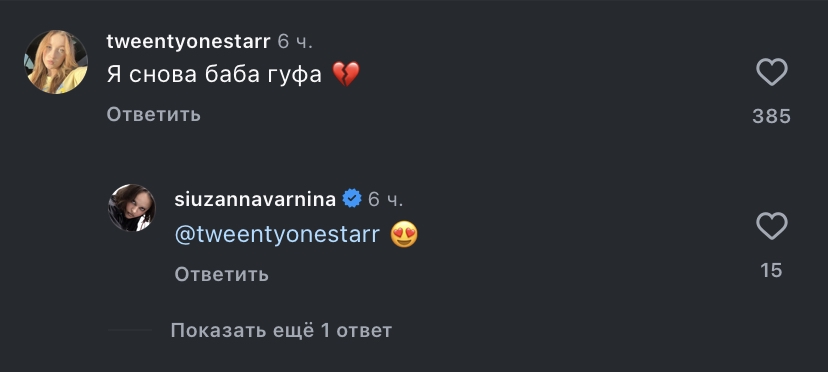Reply to tweentyonestarr's comment via Ответить
The height and width of the screenshot is (372, 828).
[x=154, y=114]
